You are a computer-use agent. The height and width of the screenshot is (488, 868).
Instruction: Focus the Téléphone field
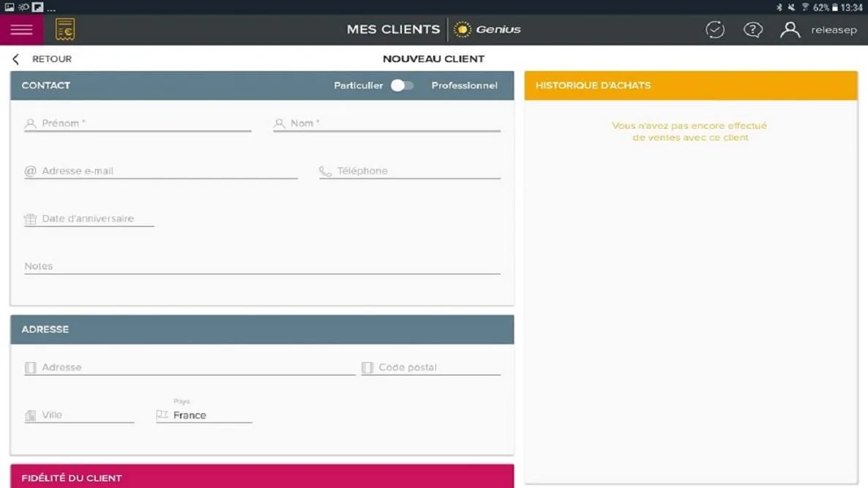(x=410, y=171)
